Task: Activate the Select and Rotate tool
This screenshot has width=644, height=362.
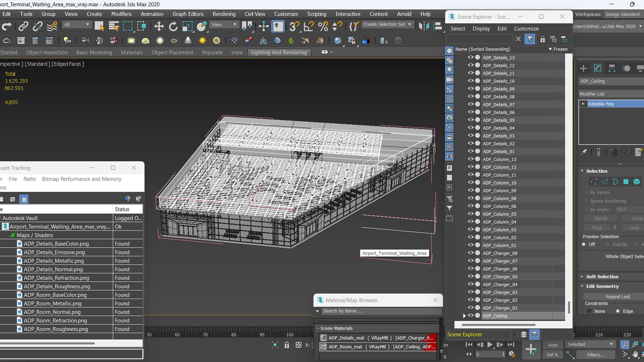Action: coord(173,26)
